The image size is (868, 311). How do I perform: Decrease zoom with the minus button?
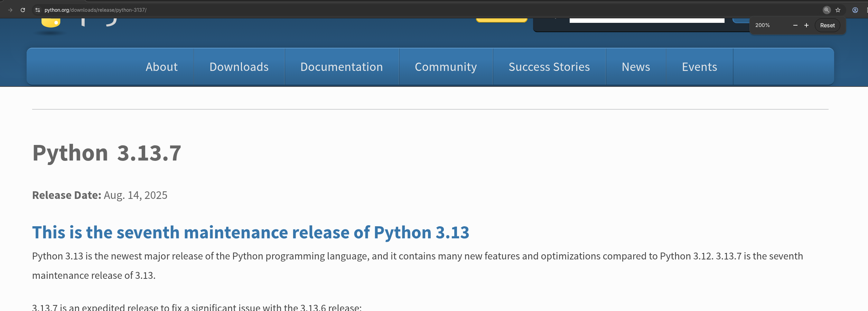(795, 25)
